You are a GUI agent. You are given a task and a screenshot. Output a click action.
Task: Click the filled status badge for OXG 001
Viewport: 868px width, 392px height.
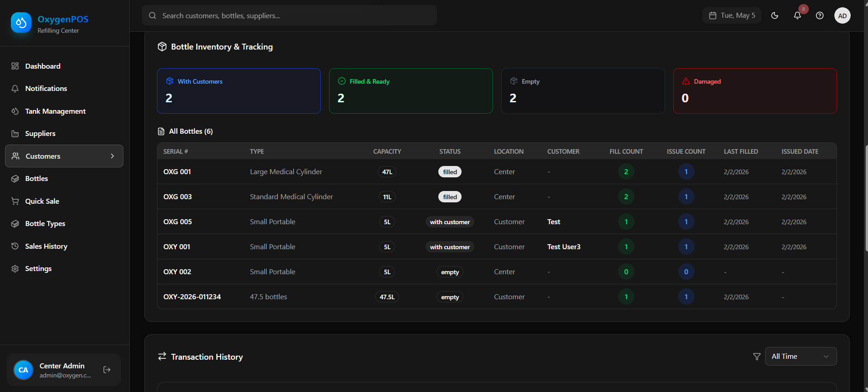(450, 172)
